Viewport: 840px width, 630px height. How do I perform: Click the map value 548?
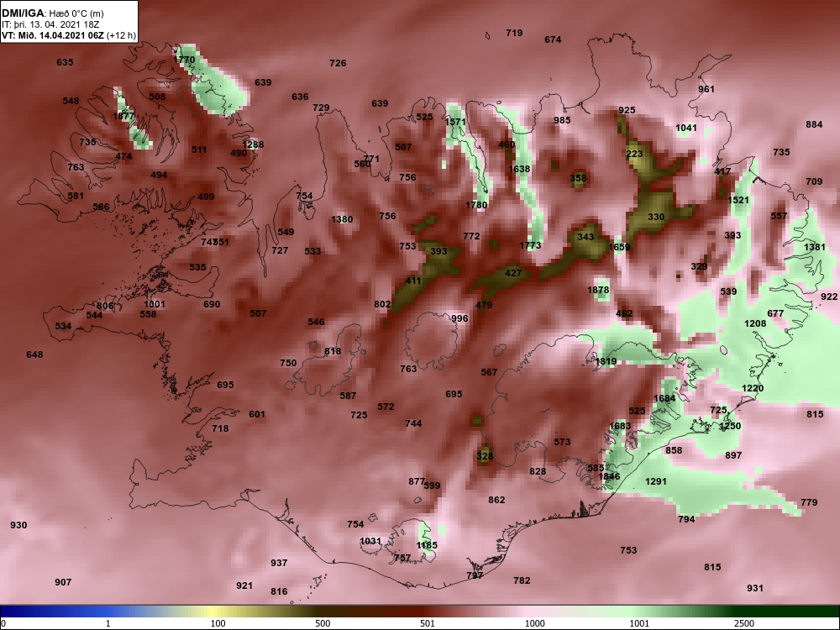click(71, 101)
